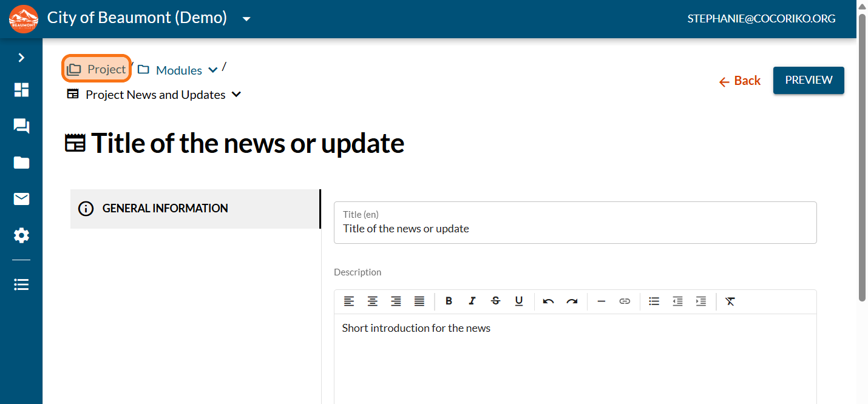Click the Preview button
868x404 pixels.
(809, 80)
